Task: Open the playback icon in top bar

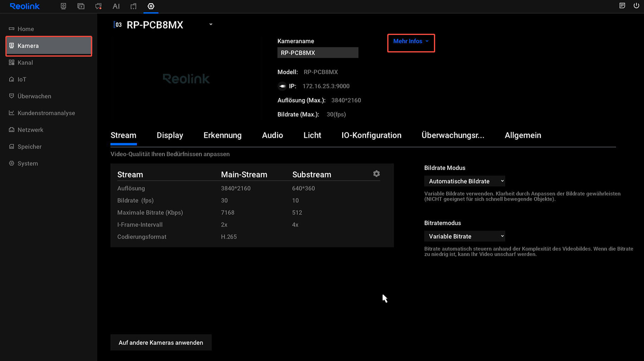Action: [x=81, y=6]
